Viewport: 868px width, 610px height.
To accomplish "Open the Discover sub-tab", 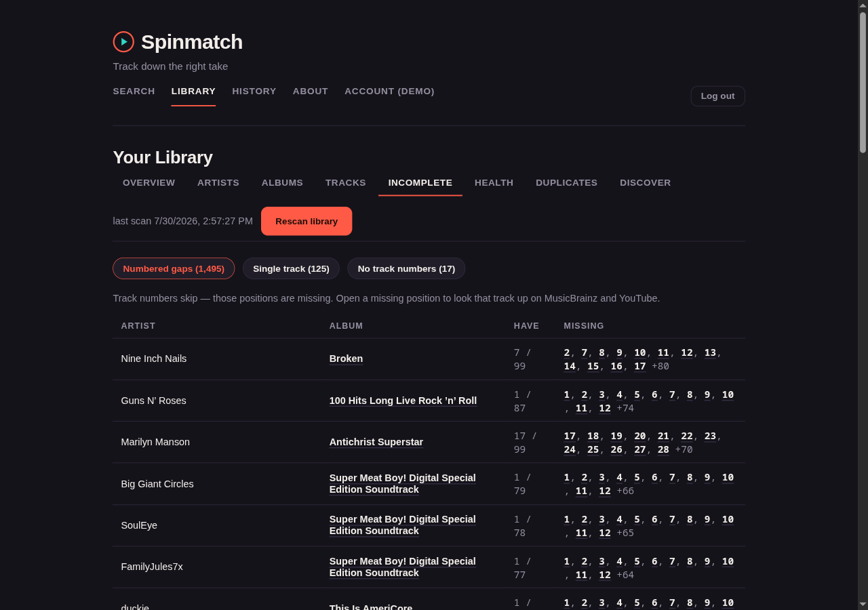I will coord(646,183).
